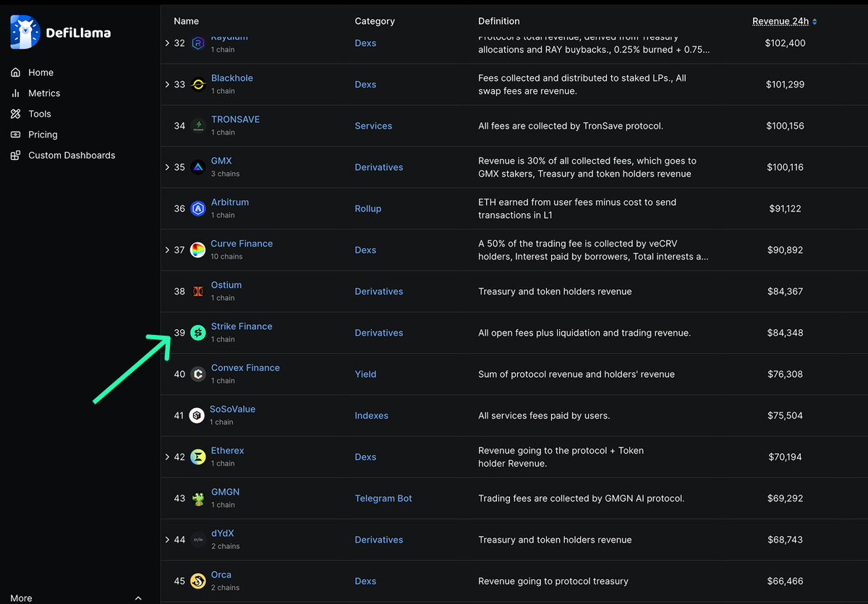This screenshot has height=604, width=868.
Task: Click the Services category for TRONSAVE
Action: pyautogui.click(x=373, y=126)
